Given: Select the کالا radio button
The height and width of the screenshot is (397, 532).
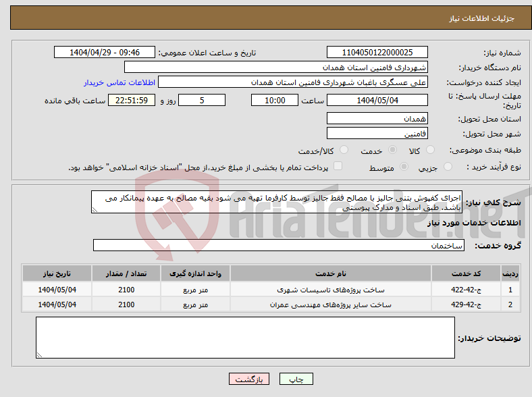Looking at the screenshot, I should [x=430, y=150].
